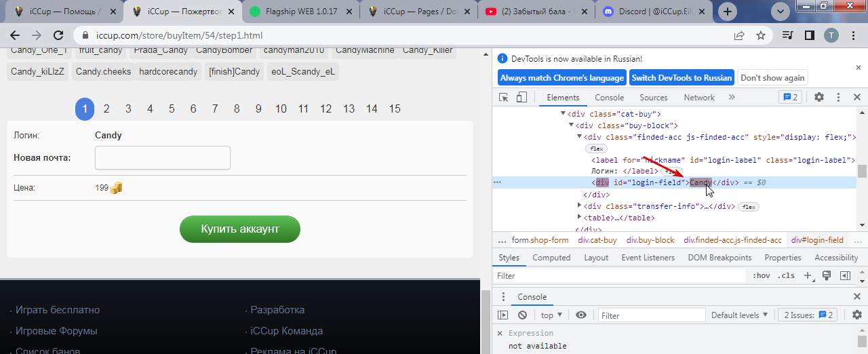Select the hardcorecandy nickname tag
Image resolution: width=868 pixels, height=354 pixels.
point(167,71)
